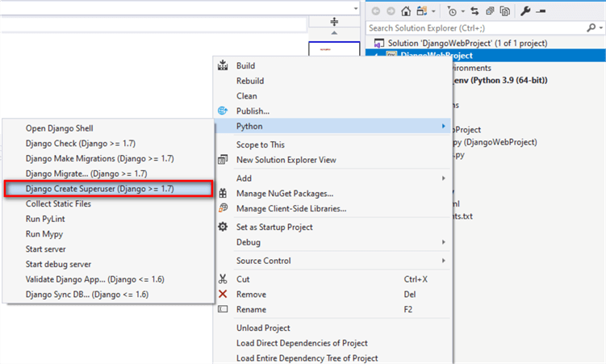
Task: Click the code map thumbnail in editor margin
Action: tap(334, 48)
